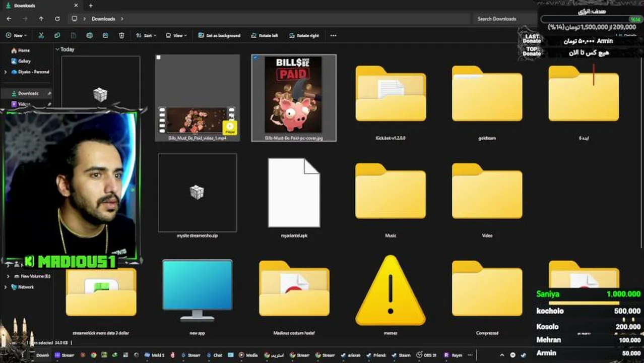644x363 pixels.
Task: Click the OBS 31 taskbar button
Action: click(x=427, y=355)
